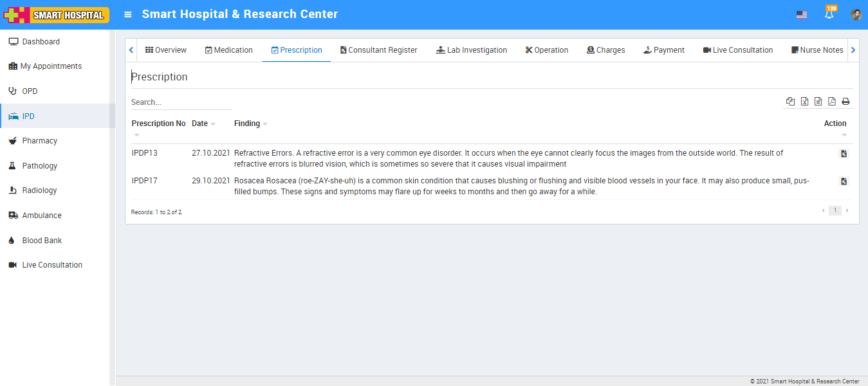
Task: Open the notifications bell
Action: pos(829,14)
